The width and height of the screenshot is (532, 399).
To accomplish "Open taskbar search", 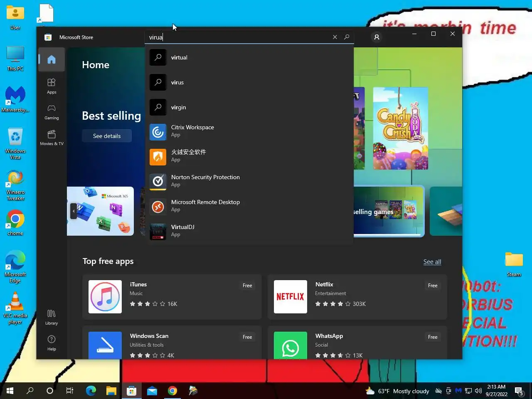I will (30, 391).
